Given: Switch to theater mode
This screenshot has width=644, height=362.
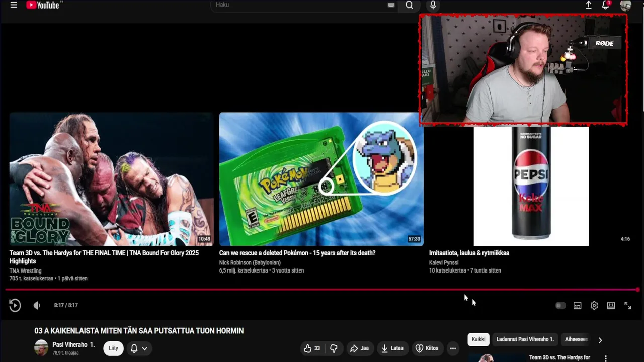Looking at the screenshot, I should [611, 306].
